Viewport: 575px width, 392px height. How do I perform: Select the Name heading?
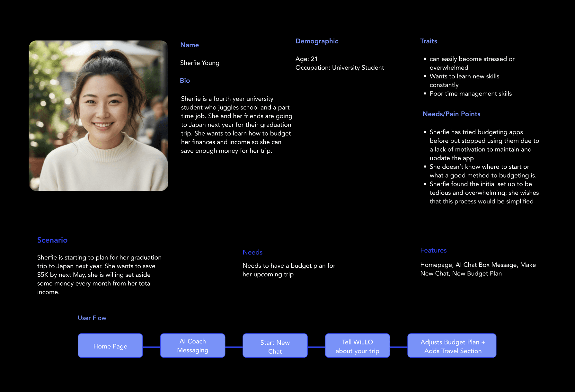point(190,45)
